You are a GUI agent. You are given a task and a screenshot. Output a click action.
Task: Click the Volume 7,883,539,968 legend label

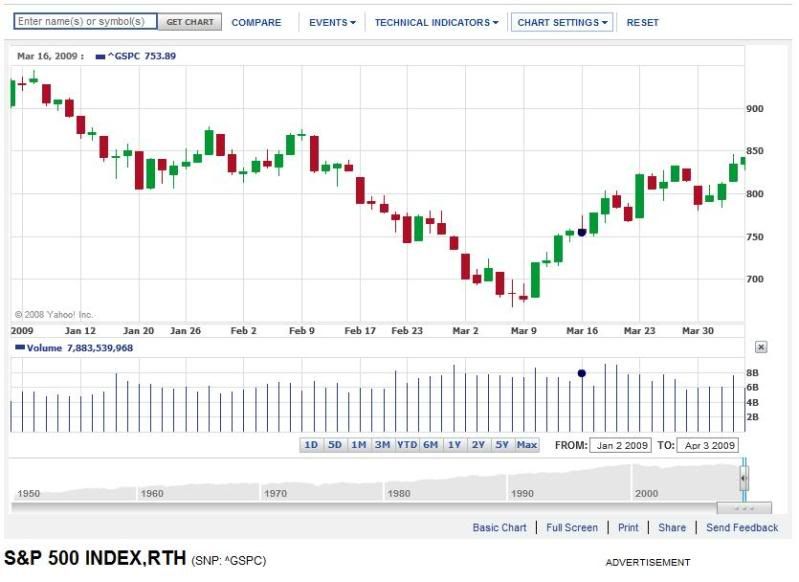(x=74, y=348)
